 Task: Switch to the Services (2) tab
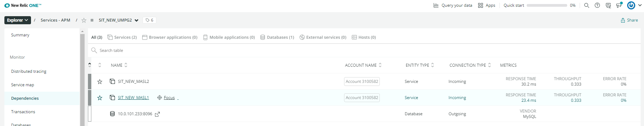pyautogui.click(x=122, y=37)
